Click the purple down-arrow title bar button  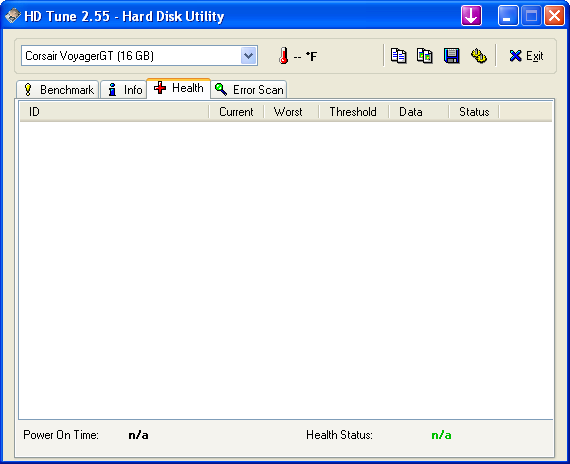click(x=471, y=16)
